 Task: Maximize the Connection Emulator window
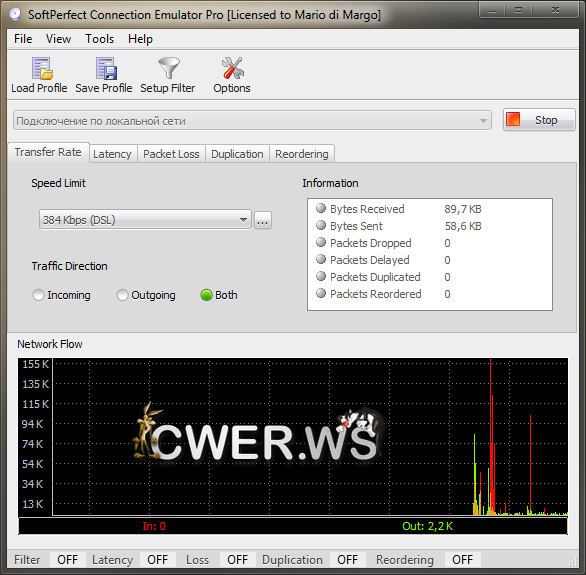[x=518, y=10]
